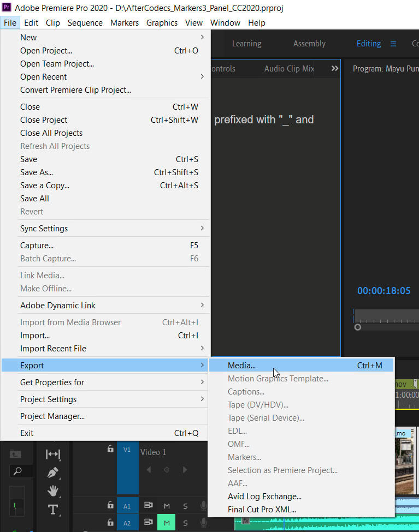Viewport: 419px width, 532px height.
Task: Toggle the lock on the A2 track
Action: (x=110, y=522)
